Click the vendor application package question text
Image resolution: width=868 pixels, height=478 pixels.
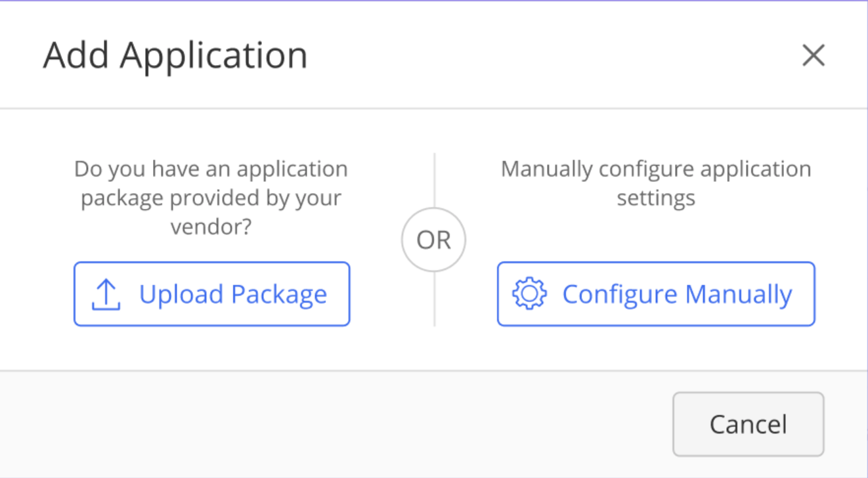pos(211,198)
